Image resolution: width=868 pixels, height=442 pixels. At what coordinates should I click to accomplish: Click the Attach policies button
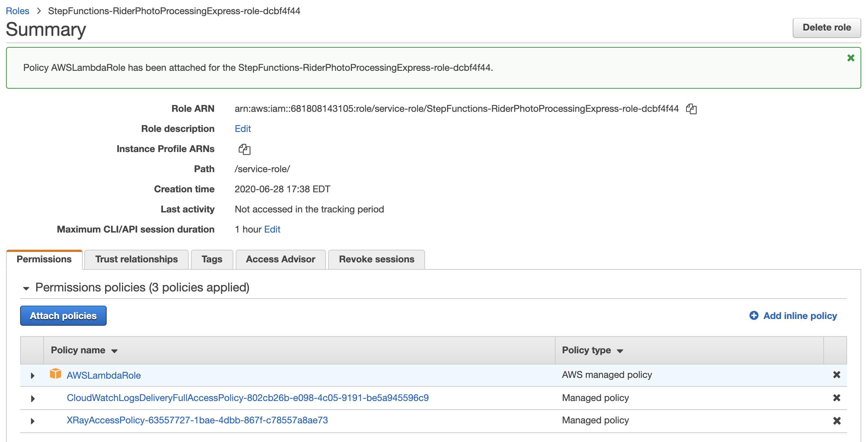point(63,316)
